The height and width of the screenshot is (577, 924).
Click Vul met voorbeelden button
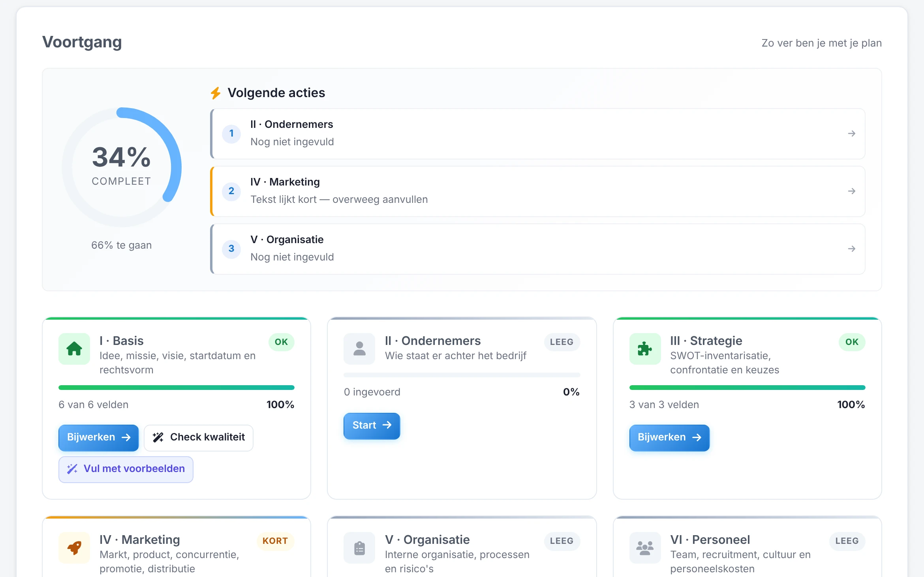point(126,469)
